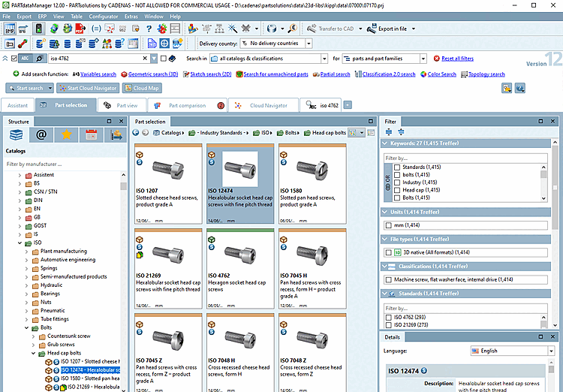This screenshot has width=563, height=392.
Task: Check the 'mm' units filter checkbox
Action: tap(389, 225)
